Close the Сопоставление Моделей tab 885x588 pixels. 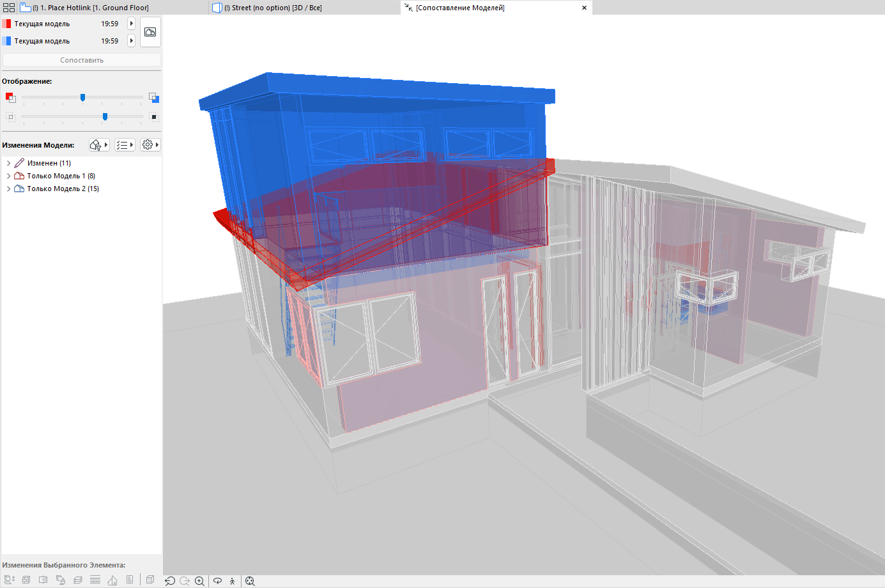[x=584, y=8]
